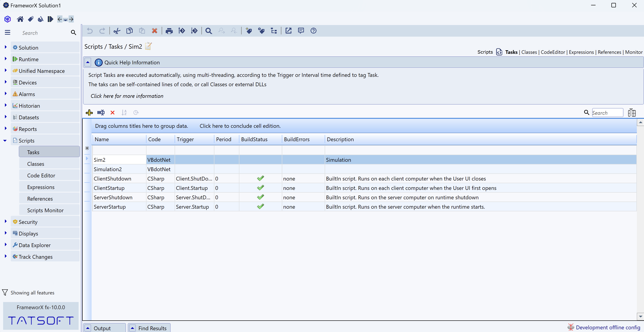The width and height of the screenshot is (644, 332).
Task: Click the red Delete X toolbar icon
Action: [x=155, y=31]
